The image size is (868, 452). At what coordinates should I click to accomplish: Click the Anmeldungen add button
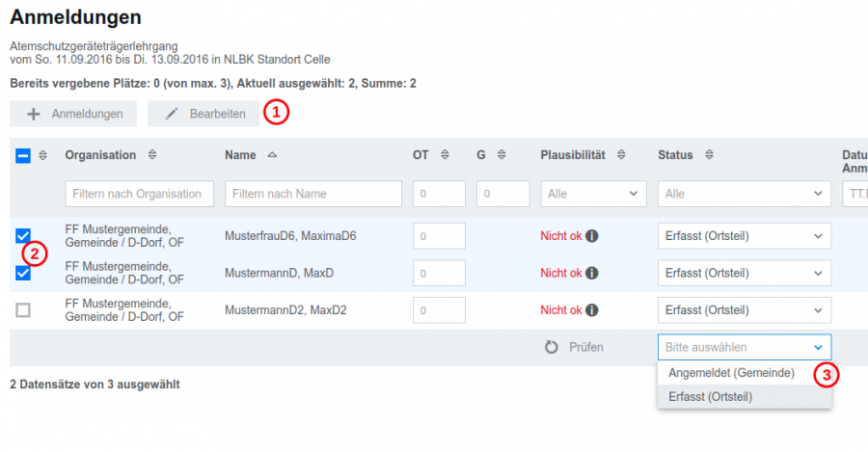tap(73, 114)
